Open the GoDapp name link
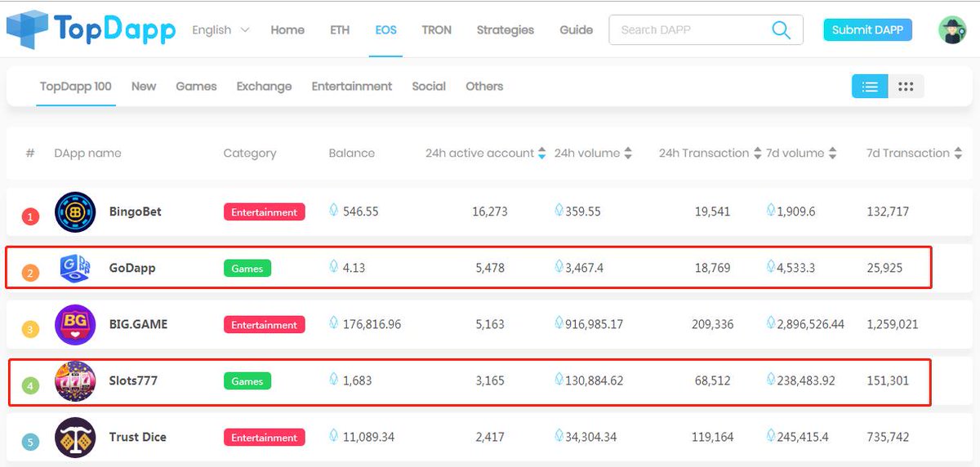 coord(131,268)
